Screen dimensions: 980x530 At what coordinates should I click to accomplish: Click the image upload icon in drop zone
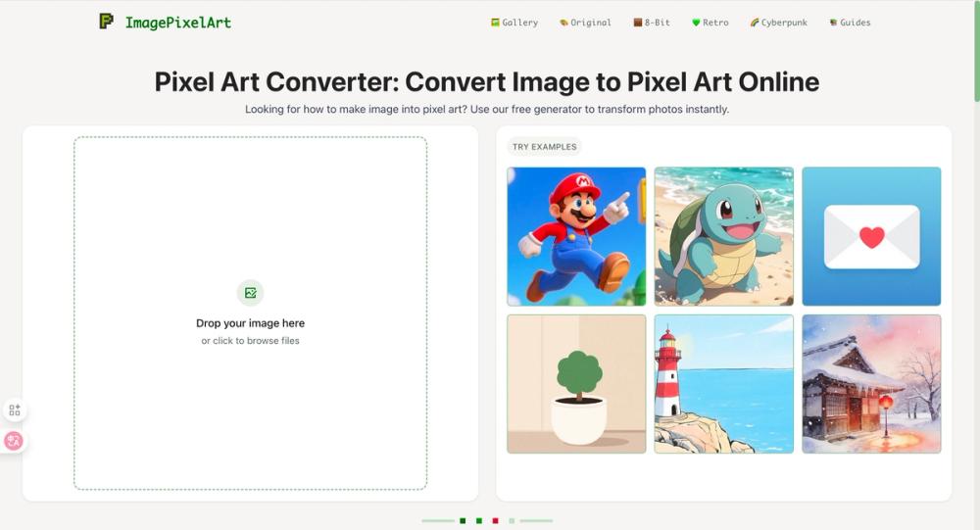click(x=250, y=293)
